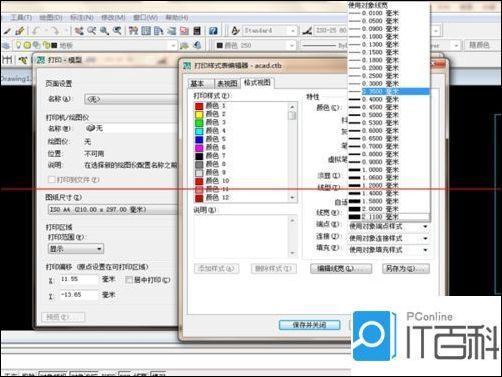Activate the Zoom Window tool
This screenshot has width=502, height=377.
pos(104,31)
